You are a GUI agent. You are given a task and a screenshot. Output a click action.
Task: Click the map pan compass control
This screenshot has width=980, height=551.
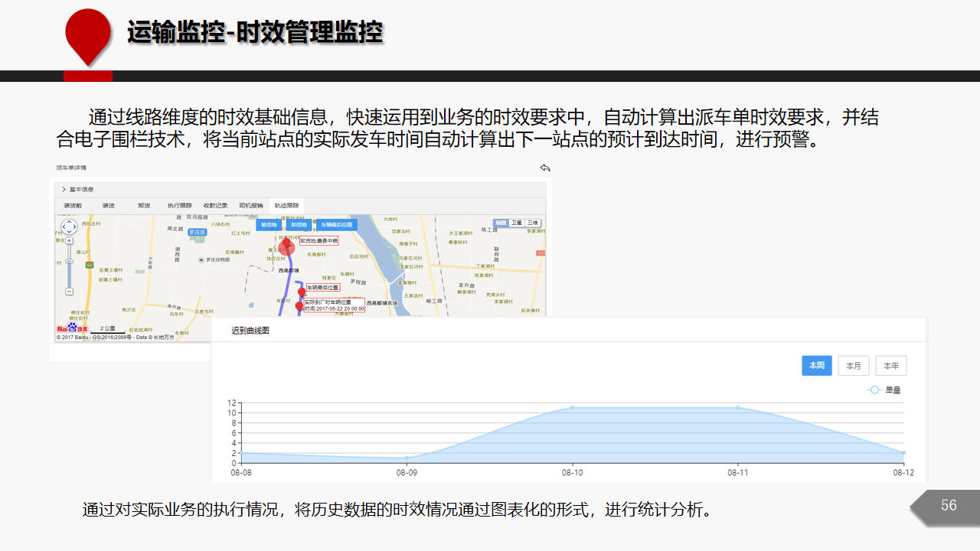click(x=69, y=227)
